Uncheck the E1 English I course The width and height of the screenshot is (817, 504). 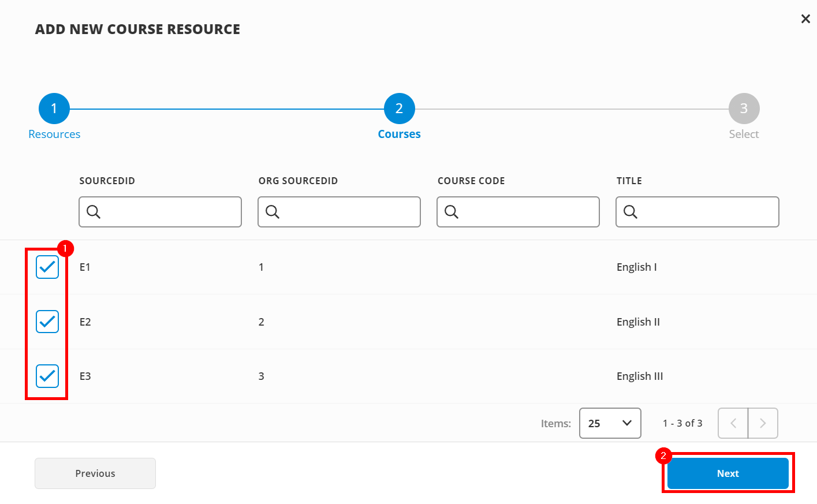(47, 267)
